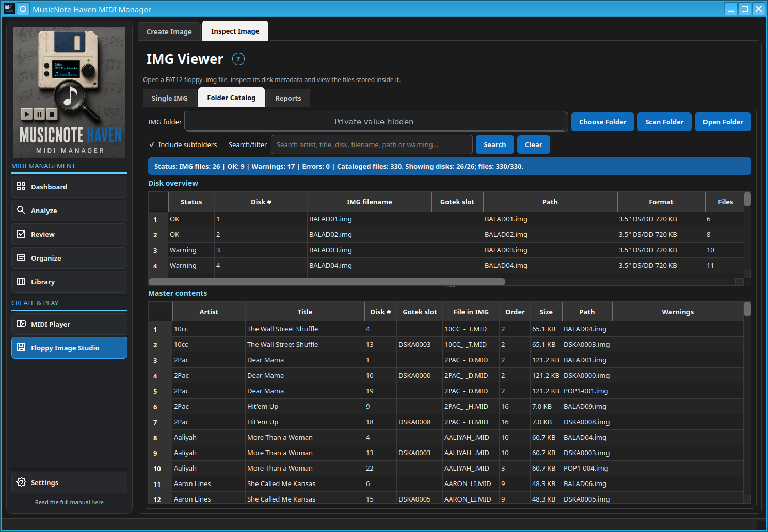This screenshot has height=532, width=768.
Task: Click the app icon in the title bar
Action: pyautogui.click(x=9, y=9)
